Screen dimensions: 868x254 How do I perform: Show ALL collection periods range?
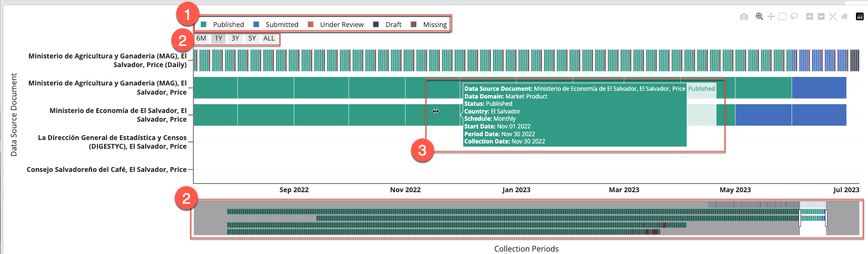click(x=269, y=38)
